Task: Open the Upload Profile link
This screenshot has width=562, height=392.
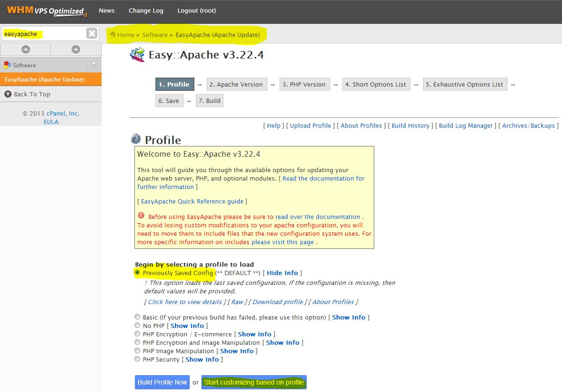Action: [x=311, y=125]
